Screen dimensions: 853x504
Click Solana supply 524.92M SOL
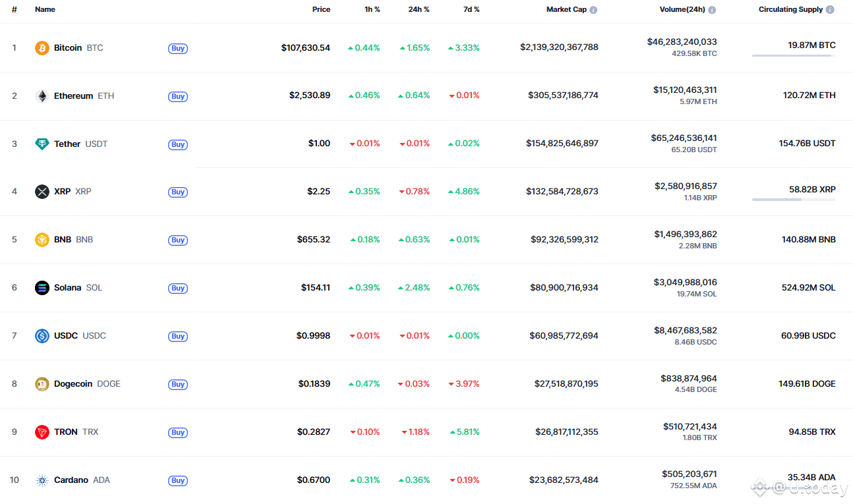pyautogui.click(x=809, y=288)
